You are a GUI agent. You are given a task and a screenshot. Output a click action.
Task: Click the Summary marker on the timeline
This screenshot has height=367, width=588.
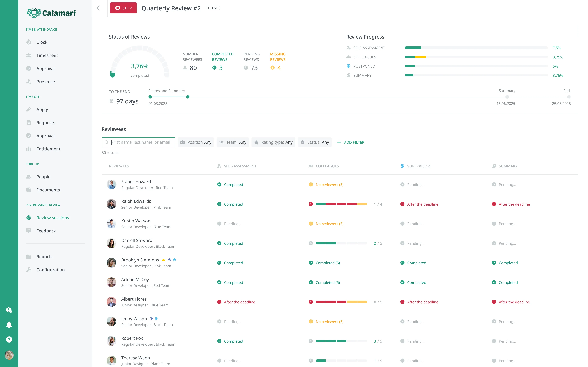click(x=507, y=97)
